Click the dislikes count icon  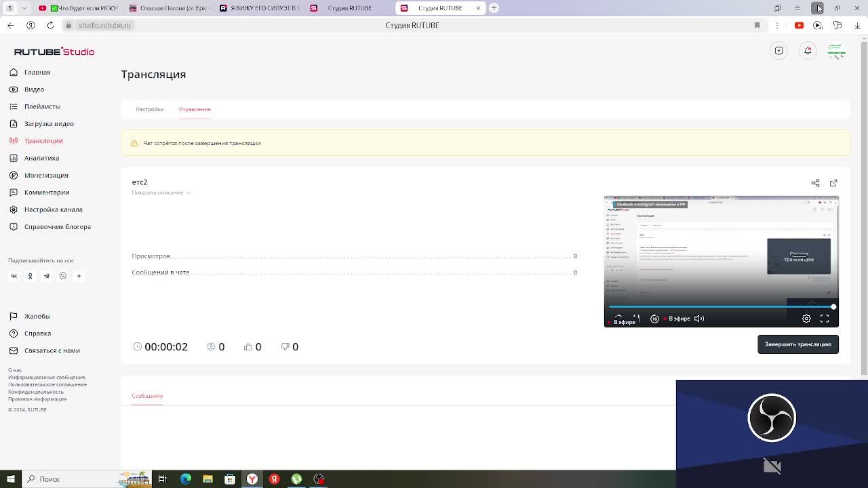(x=285, y=346)
